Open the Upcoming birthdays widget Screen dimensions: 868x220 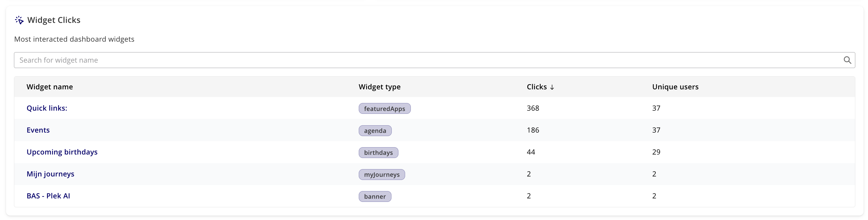62,152
